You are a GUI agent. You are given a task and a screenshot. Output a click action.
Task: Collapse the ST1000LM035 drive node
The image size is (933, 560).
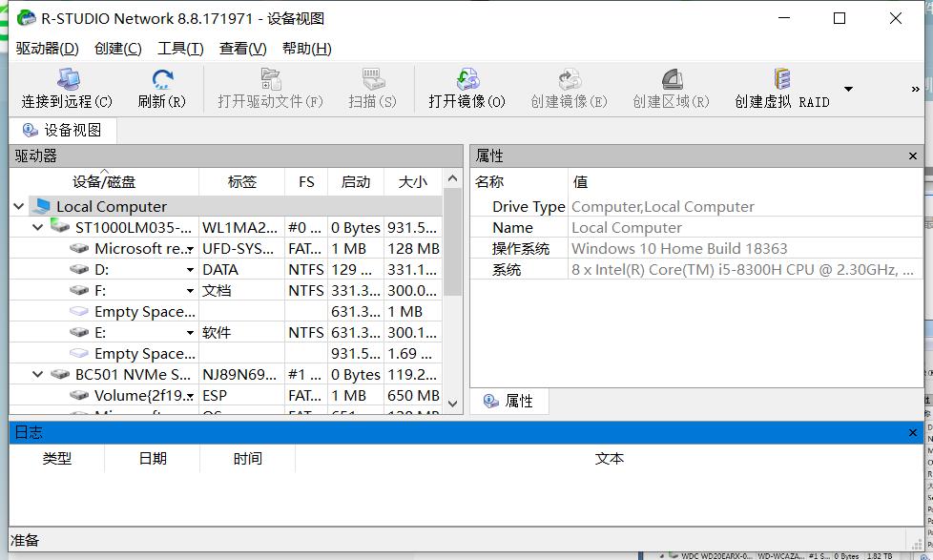click(38, 227)
